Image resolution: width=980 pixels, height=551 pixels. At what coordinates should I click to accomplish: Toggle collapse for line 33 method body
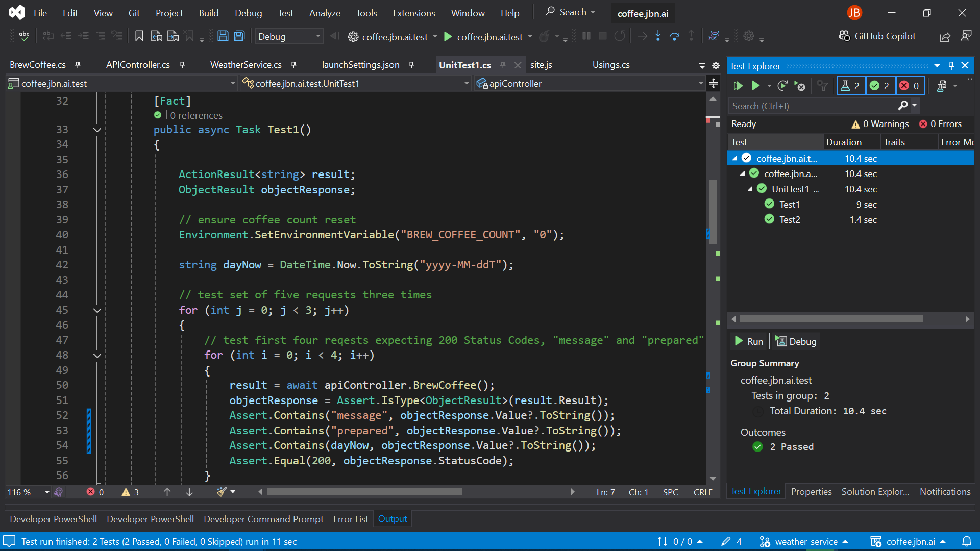coord(97,129)
